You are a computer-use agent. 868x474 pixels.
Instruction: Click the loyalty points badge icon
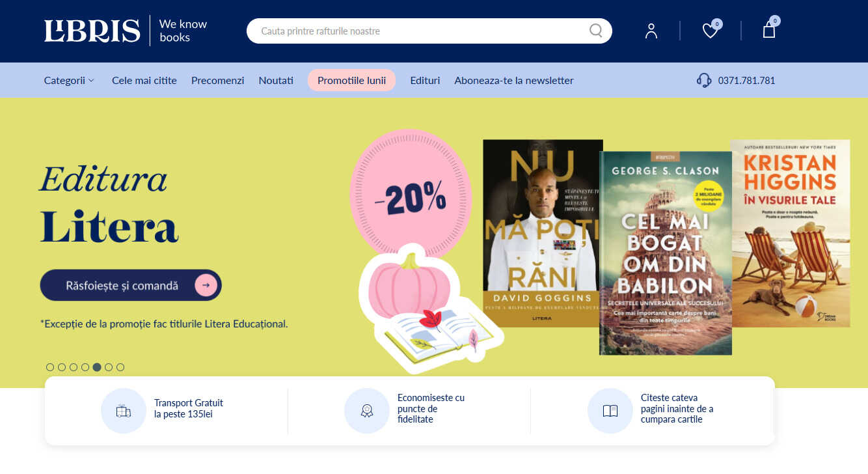pos(367,411)
